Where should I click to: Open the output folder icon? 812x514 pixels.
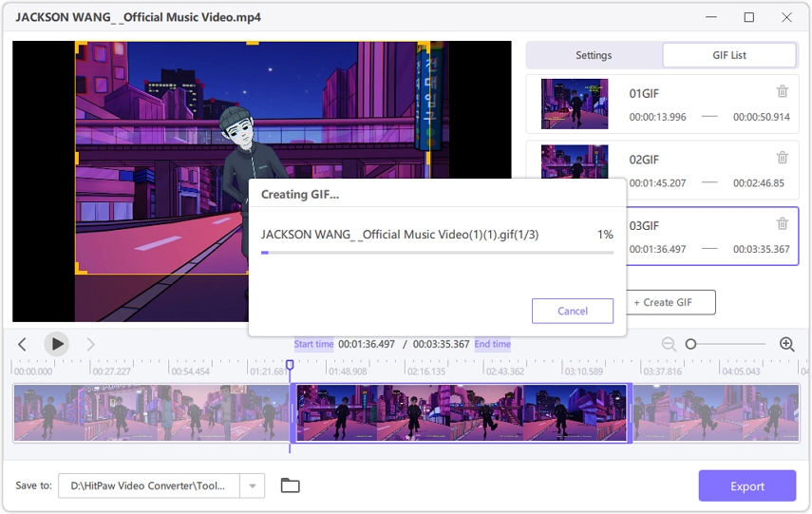click(290, 485)
